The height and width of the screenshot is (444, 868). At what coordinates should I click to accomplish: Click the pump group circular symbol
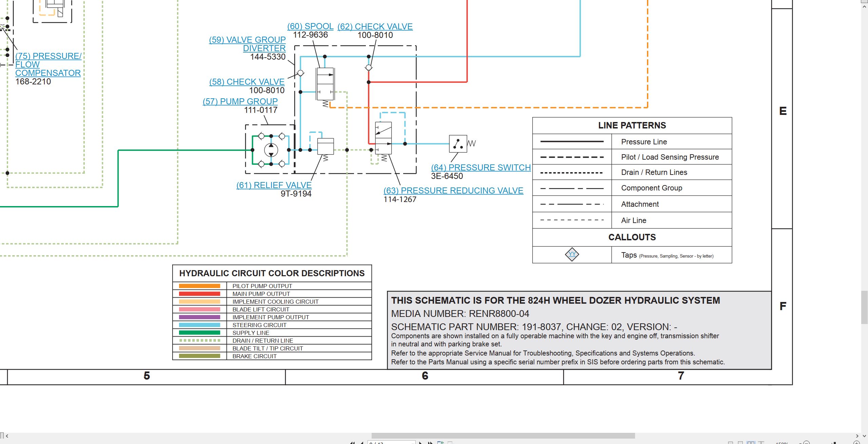coord(271,150)
